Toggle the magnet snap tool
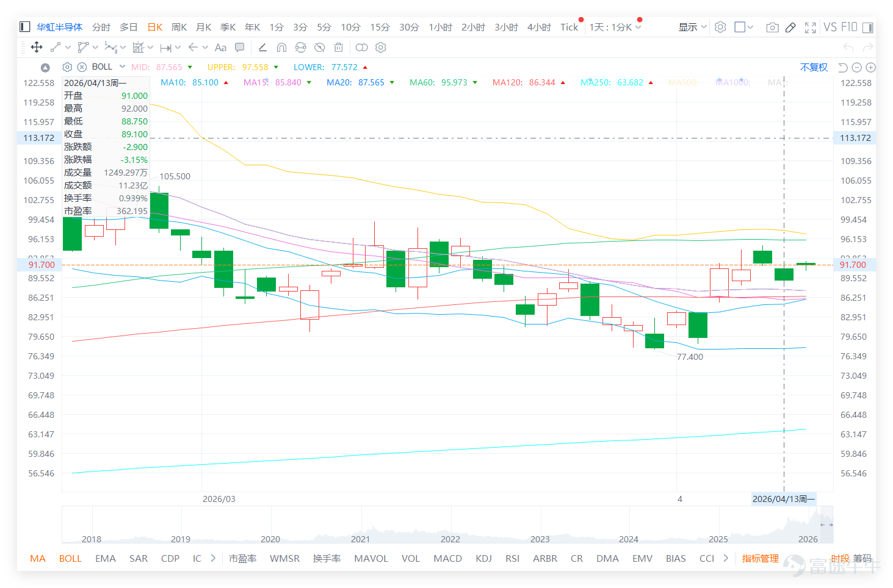 pos(281,47)
